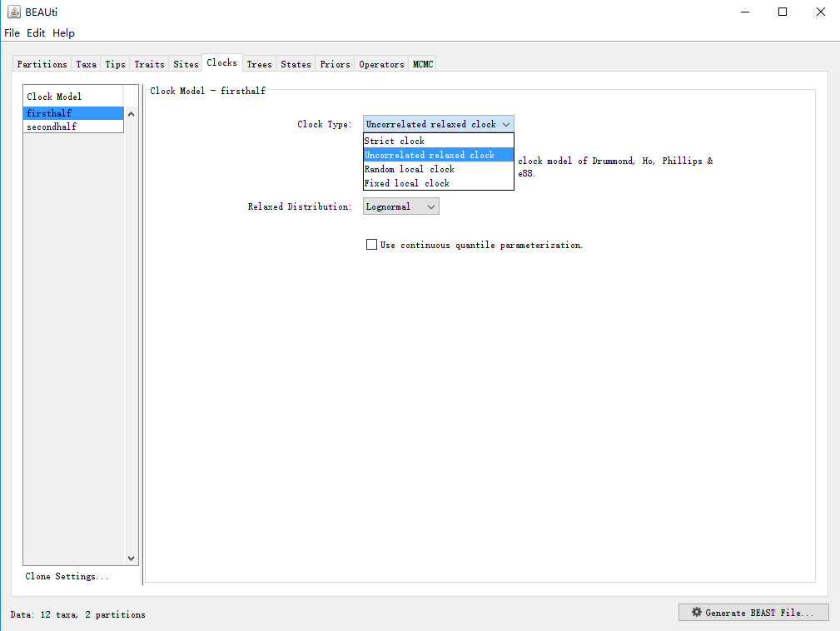This screenshot has height=631, width=840.
Task: Open the Relaxed Distribution Lognormal dropdown
Action: click(x=400, y=206)
